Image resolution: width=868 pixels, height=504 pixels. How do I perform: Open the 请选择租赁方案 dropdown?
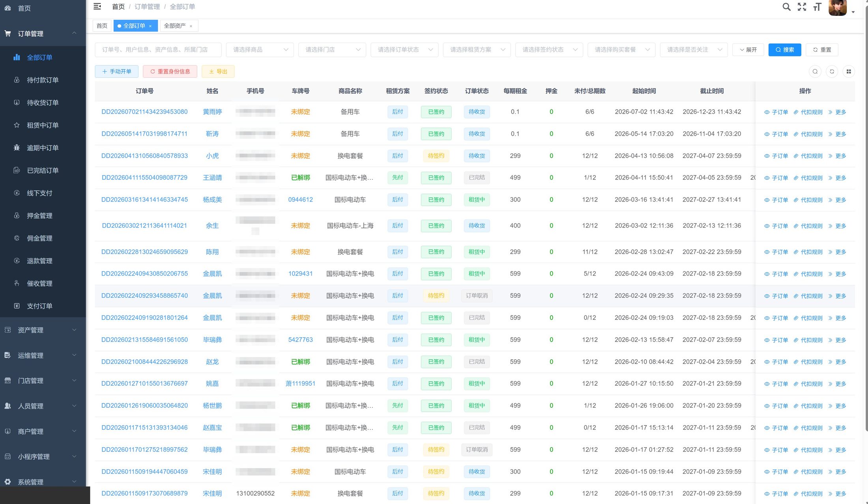pos(477,50)
